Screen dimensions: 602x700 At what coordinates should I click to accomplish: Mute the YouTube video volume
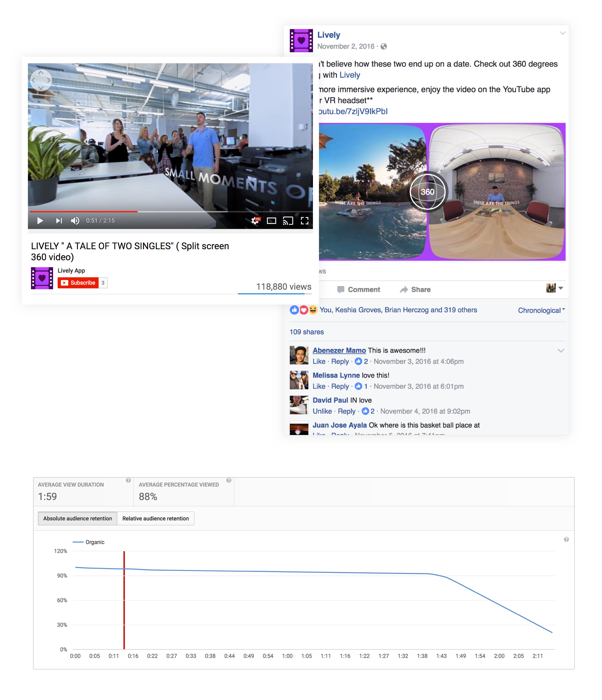point(75,221)
